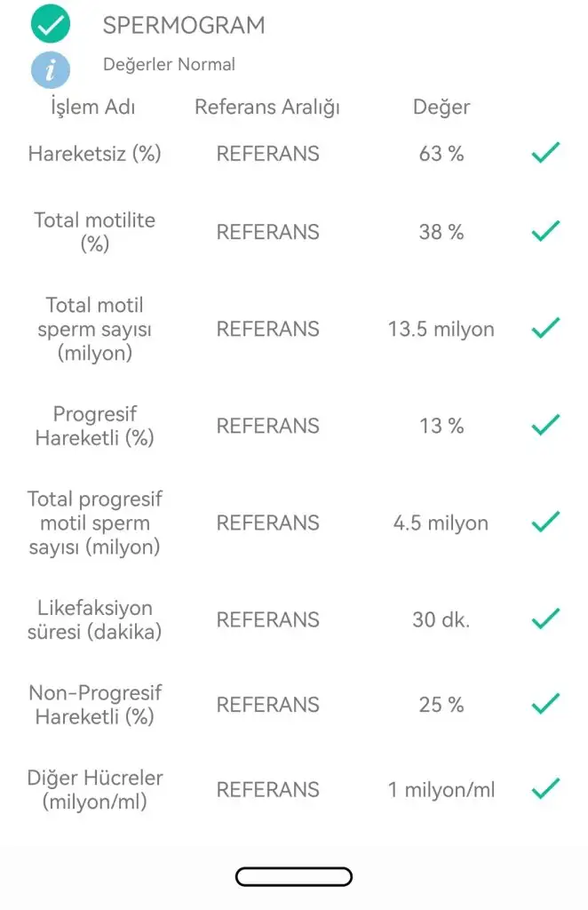Tap the home gesture pill at bottom

click(294, 877)
